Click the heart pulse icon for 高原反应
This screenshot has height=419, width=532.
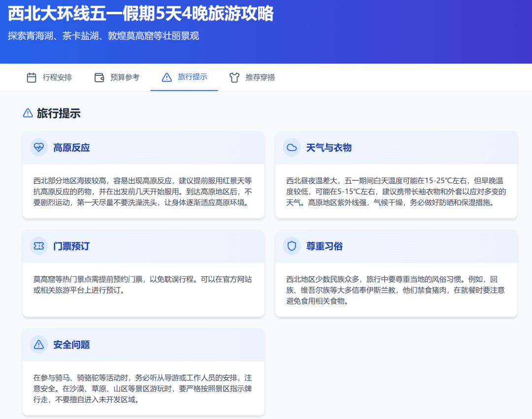tap(39, 148)
